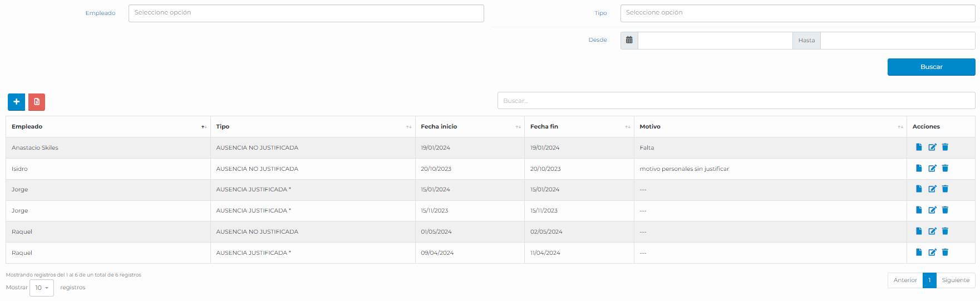Screen dimensions: 980x301
Task: Click the red export file icon
Action: [x=37, y=102]
